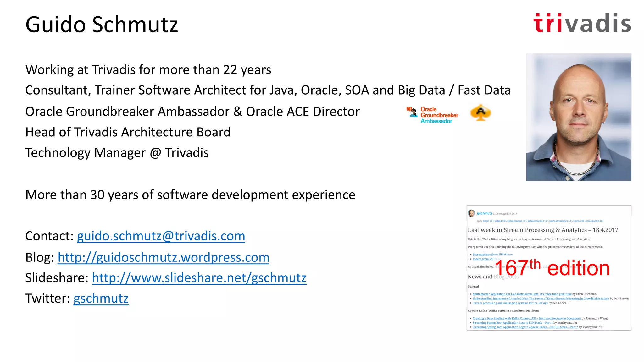The image size is (644, 362).
Task: Click the Last week in Stream Processing title
Action: pyautogui.click(x=542, y=230)
